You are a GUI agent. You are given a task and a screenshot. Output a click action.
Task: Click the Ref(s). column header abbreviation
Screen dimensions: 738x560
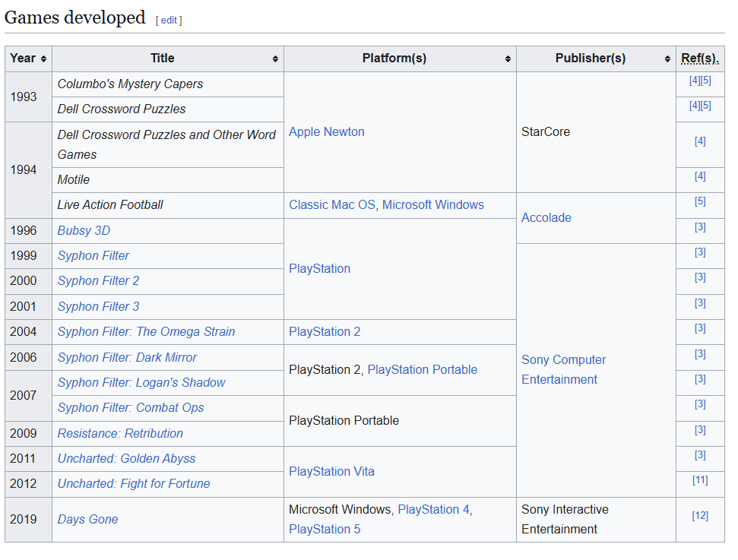pyautogui.click(x=700, y=59)
